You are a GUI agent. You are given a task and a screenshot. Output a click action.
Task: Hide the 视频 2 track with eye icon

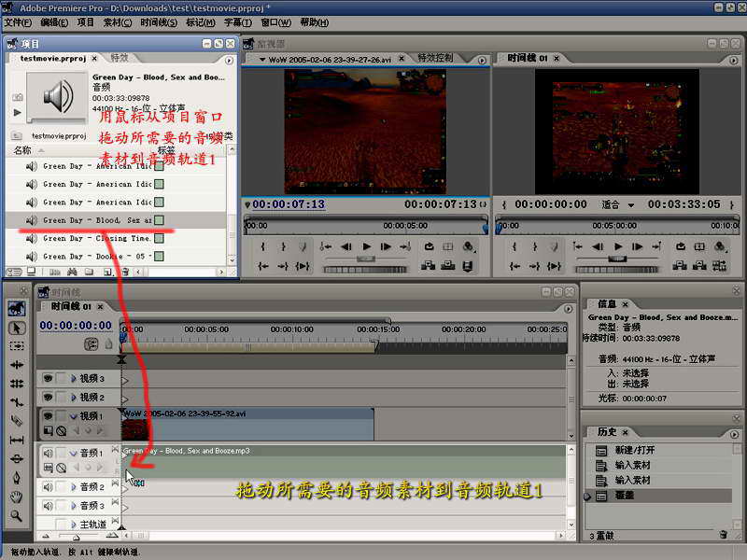tap(48, 397)
